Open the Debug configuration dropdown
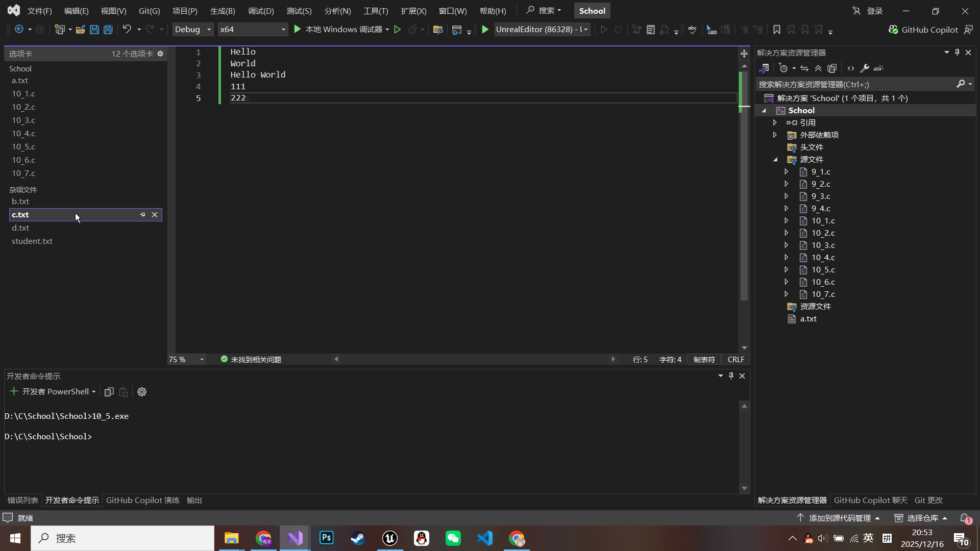 coord(193,30)
